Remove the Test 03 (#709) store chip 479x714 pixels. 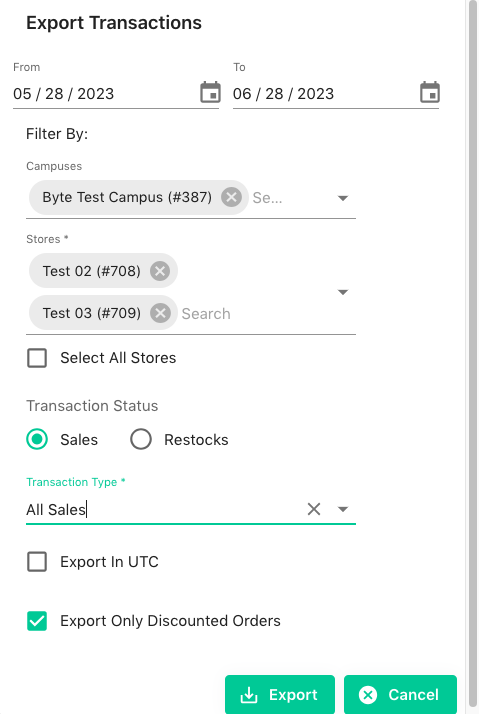tap(160, 313)
